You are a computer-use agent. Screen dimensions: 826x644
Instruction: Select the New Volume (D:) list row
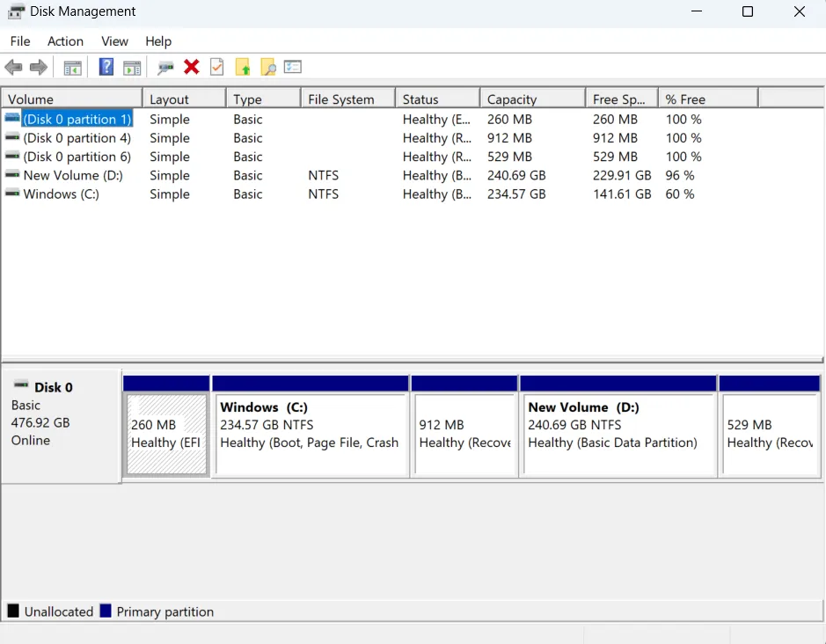tap(73, 176)
